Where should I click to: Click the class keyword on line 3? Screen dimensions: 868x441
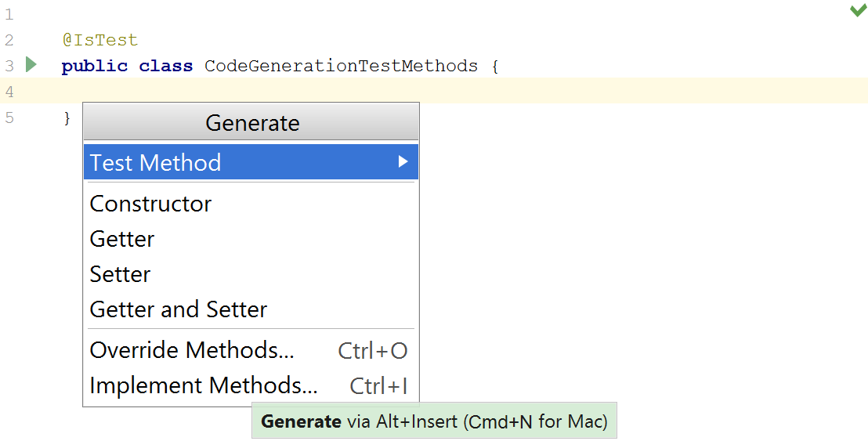pos(165,66)
